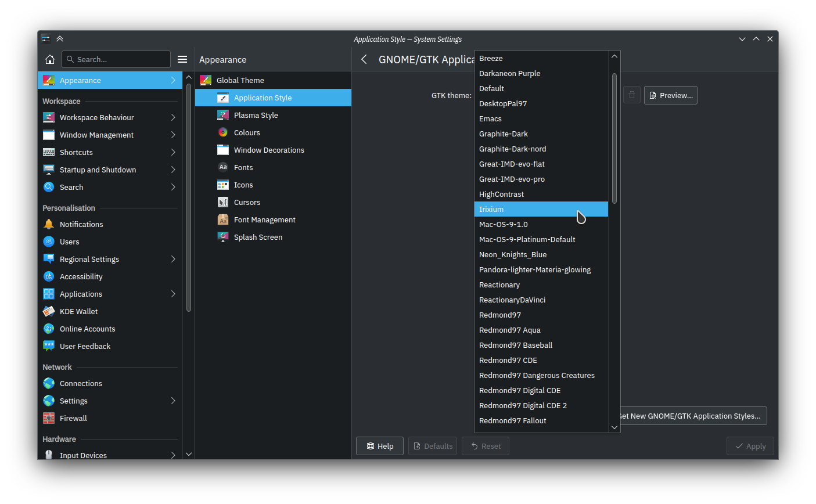Click the Users icon in the sidebar
This screenshot has width=816, height=504.
click(49, 242)
